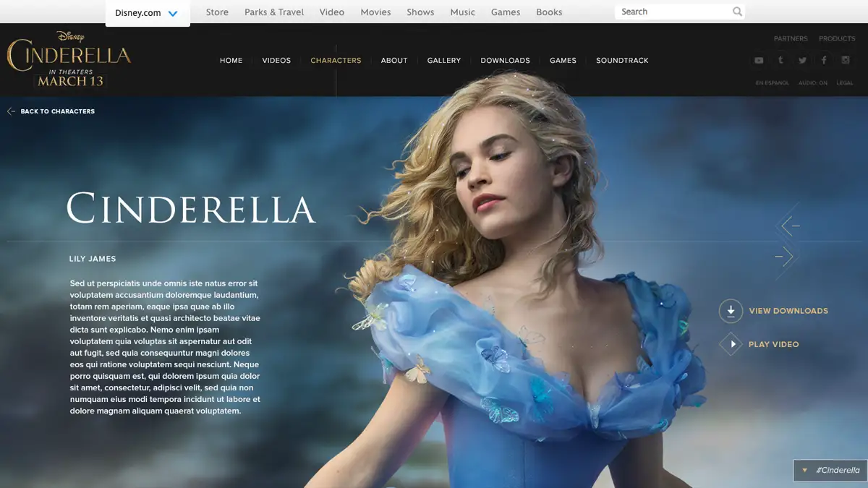Open the YouTube social icon
868x488 pixels.
click(x=758, y=61)
